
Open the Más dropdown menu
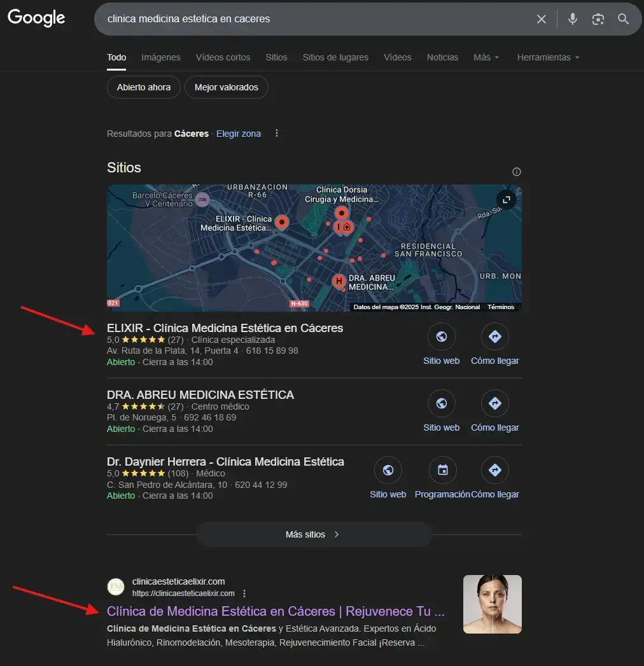486,57
